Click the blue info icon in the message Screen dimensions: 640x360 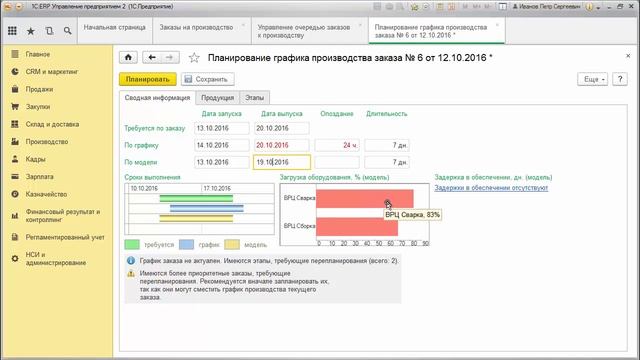click(131, 260)
